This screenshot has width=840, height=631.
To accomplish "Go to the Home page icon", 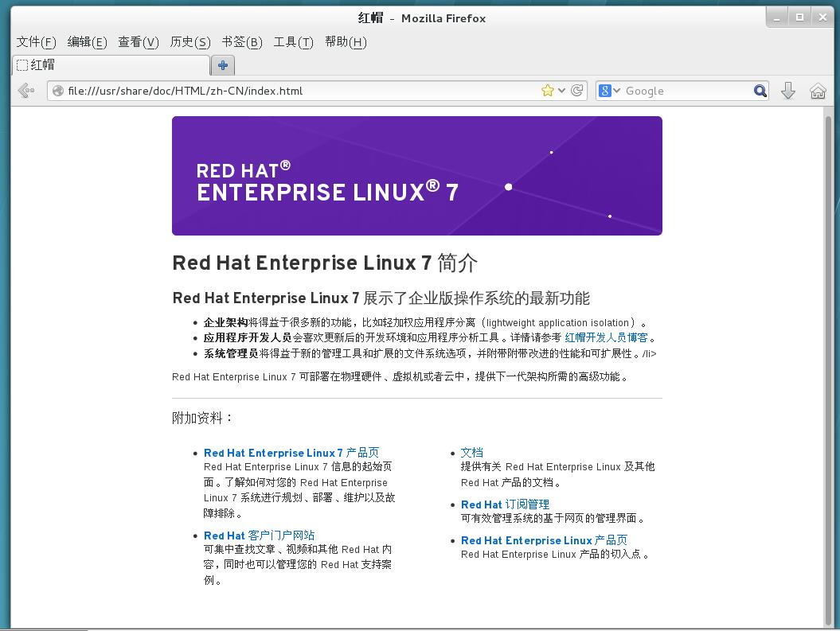I will (818, 91).
